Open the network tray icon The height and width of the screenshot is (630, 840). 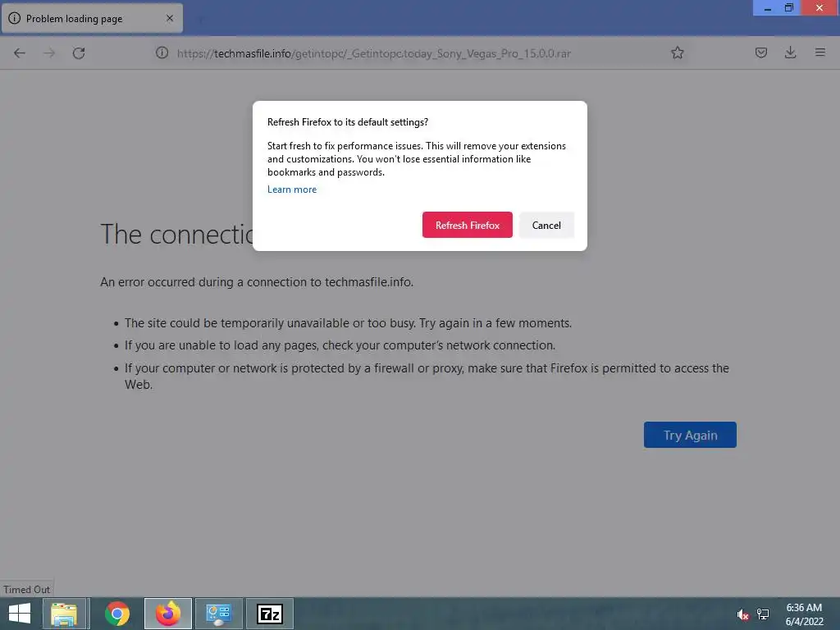coord(763,614)
